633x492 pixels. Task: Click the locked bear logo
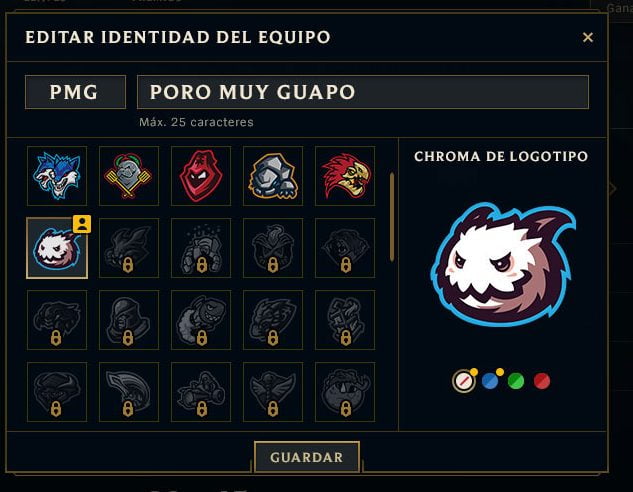345,248
